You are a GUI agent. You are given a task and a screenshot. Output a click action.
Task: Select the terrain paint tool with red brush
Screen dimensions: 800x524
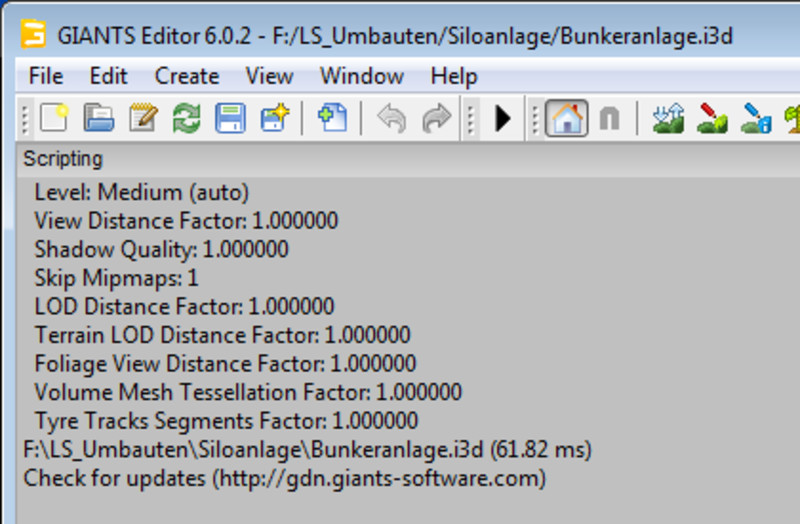712,119
